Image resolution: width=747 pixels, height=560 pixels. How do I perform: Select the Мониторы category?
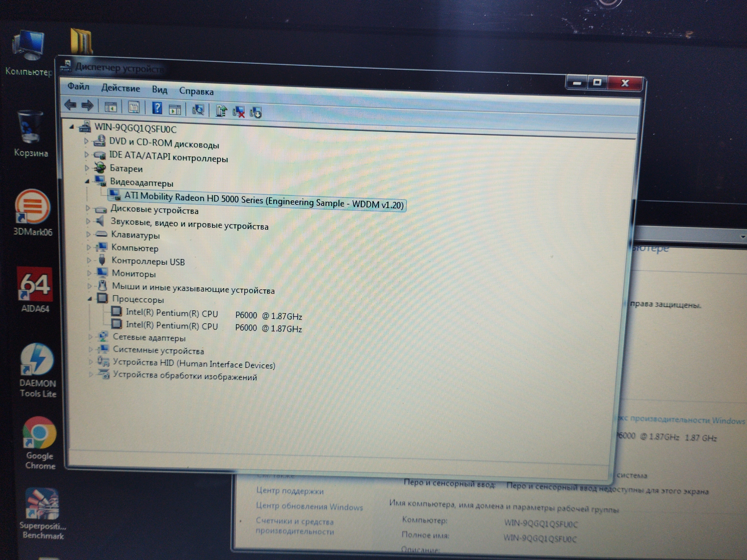(x=134, y=274)
